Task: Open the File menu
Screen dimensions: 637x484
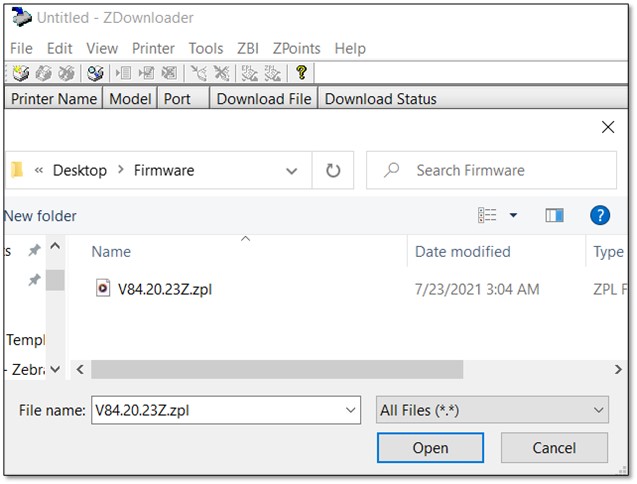Action: point(21,48)
